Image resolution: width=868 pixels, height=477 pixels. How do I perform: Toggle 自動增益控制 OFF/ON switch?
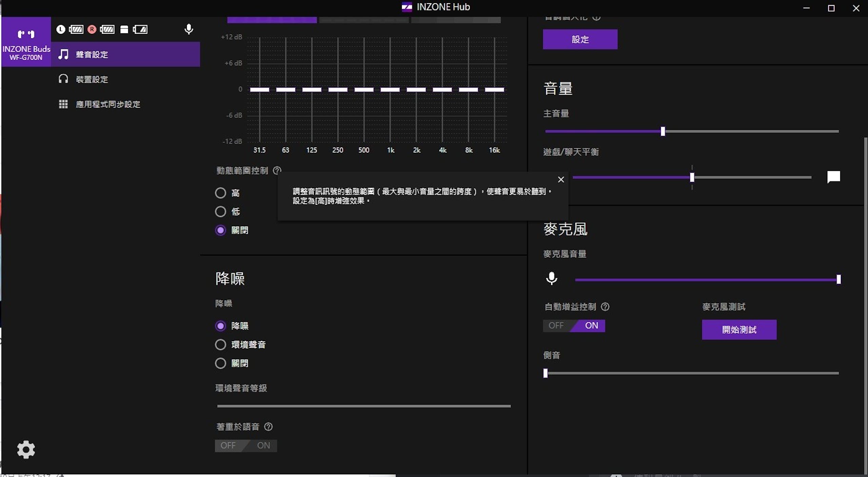574,326
